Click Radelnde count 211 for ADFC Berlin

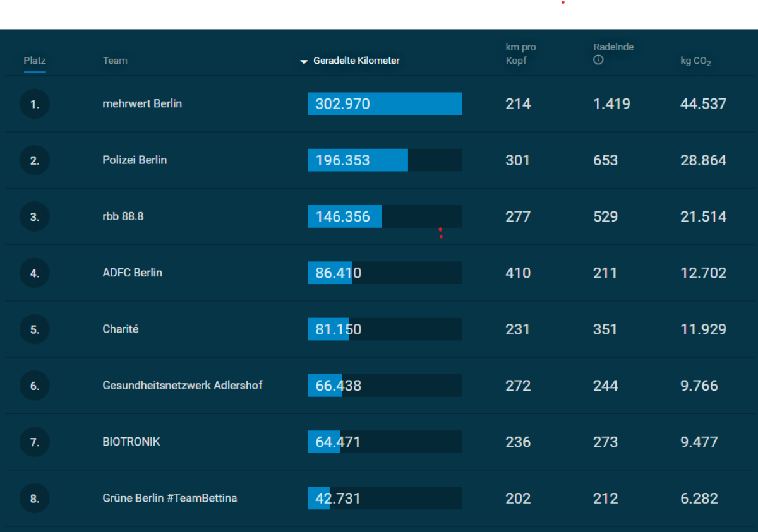click(605, 273)
